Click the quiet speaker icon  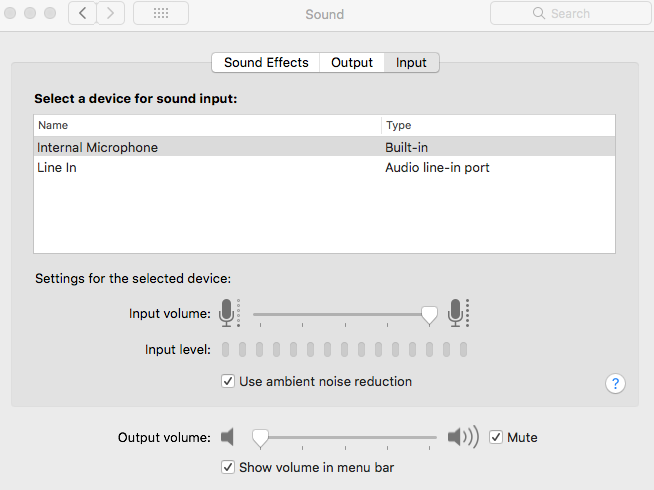click(x=228, y=437)
